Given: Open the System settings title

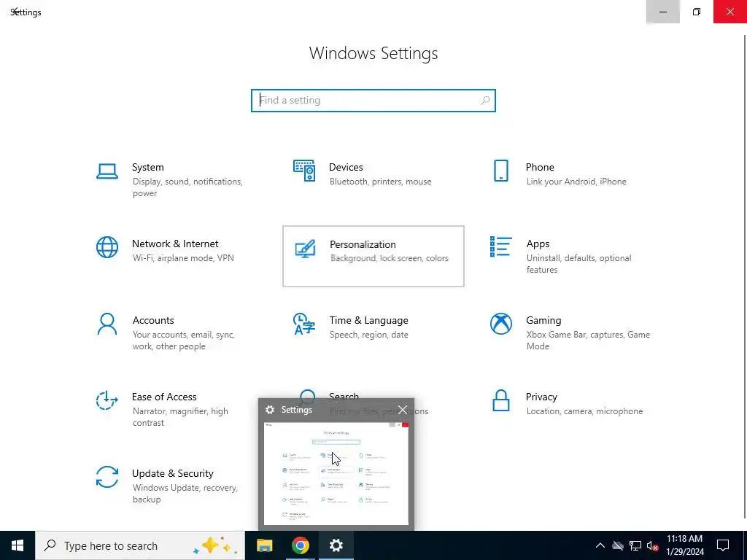Looking at the screenshot, I should tap(147, 167).
